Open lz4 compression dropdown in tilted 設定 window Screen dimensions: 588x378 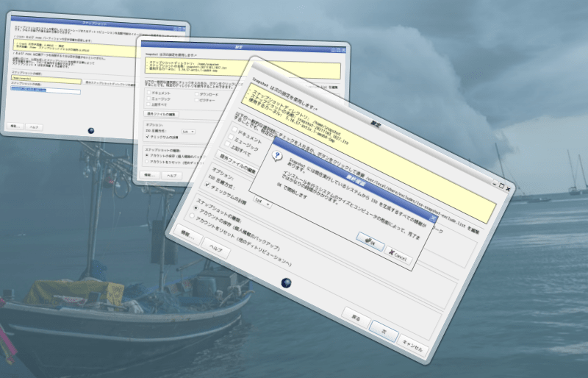coord(262,202)
